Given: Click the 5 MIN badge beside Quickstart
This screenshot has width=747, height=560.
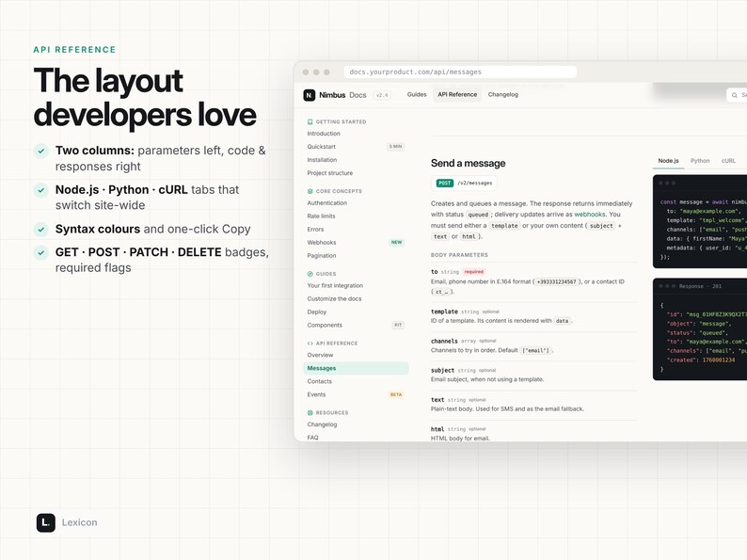Looking at the screenshot, I should [395, 147].
